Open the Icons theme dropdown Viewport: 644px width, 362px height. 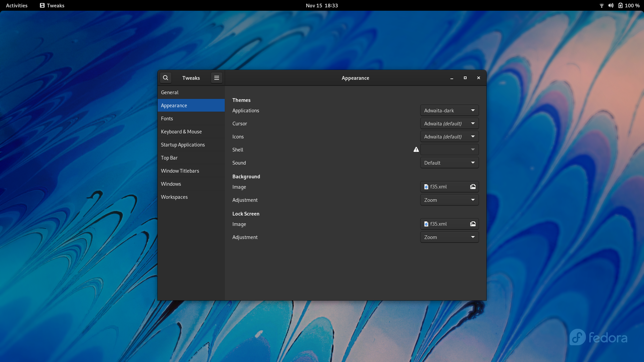(x=449, y=136)
